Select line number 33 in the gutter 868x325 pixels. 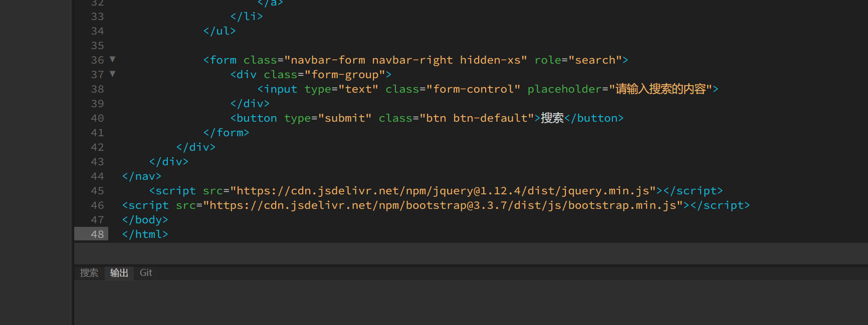(97, 17)
